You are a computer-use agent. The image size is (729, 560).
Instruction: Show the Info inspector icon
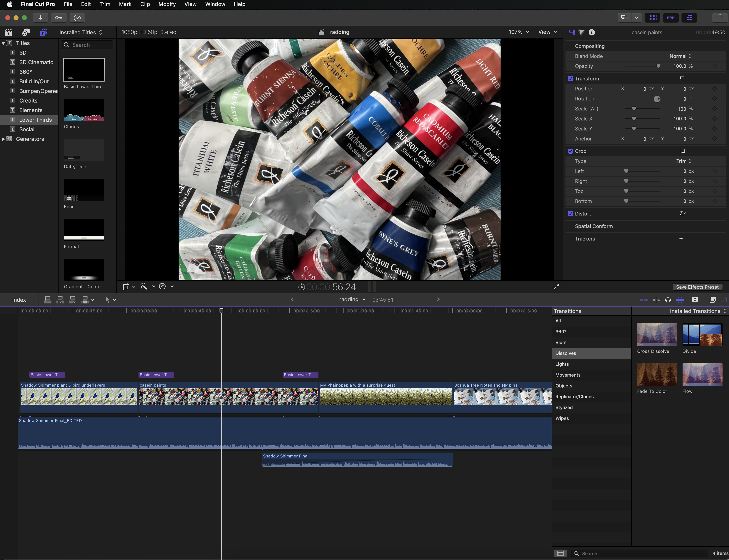point(591,32)
